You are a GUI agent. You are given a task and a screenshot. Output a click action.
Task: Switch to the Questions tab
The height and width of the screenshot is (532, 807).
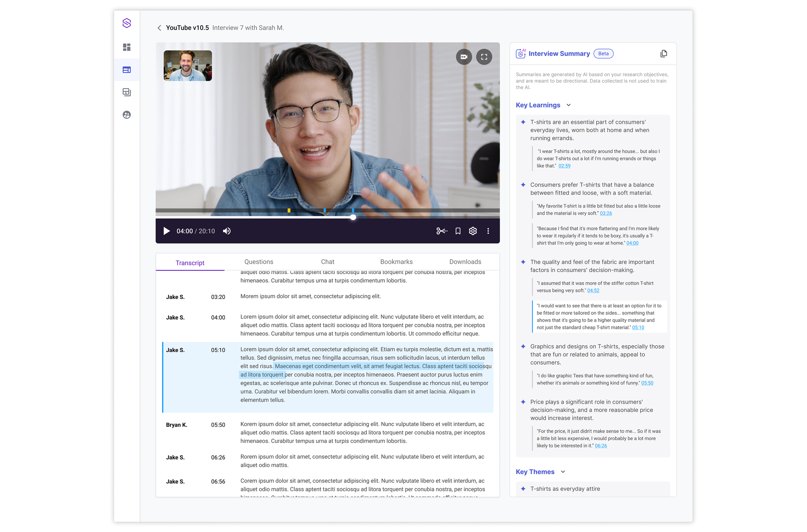[259, 262]
